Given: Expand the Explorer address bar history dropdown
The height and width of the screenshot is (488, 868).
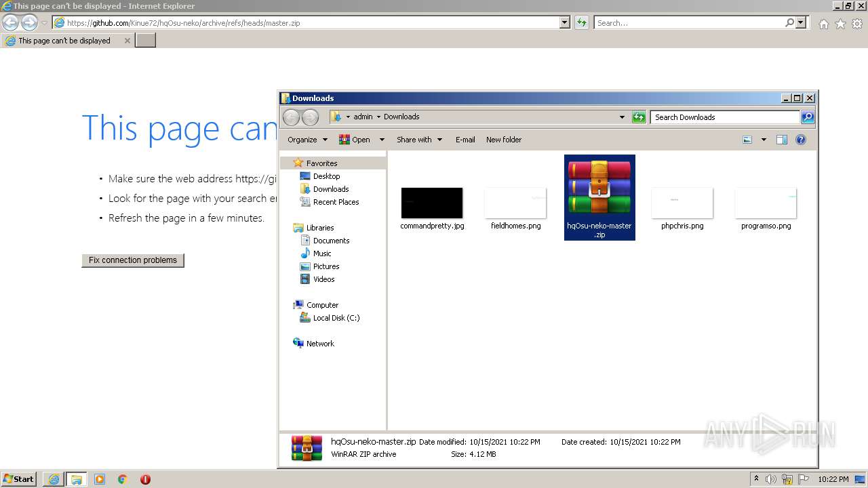Looking at the screenshot, I should 622,117.
